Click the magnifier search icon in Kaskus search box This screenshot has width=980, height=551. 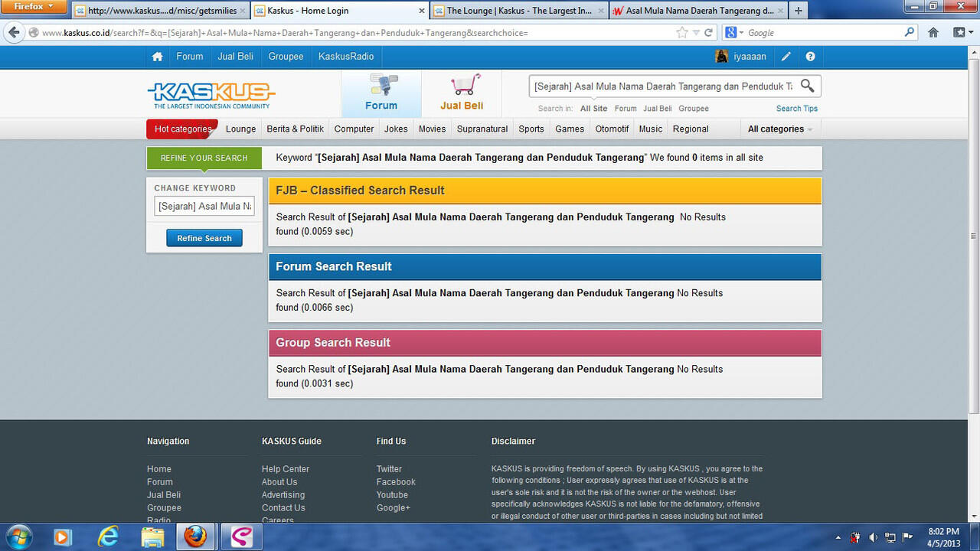tap(808, 86)
